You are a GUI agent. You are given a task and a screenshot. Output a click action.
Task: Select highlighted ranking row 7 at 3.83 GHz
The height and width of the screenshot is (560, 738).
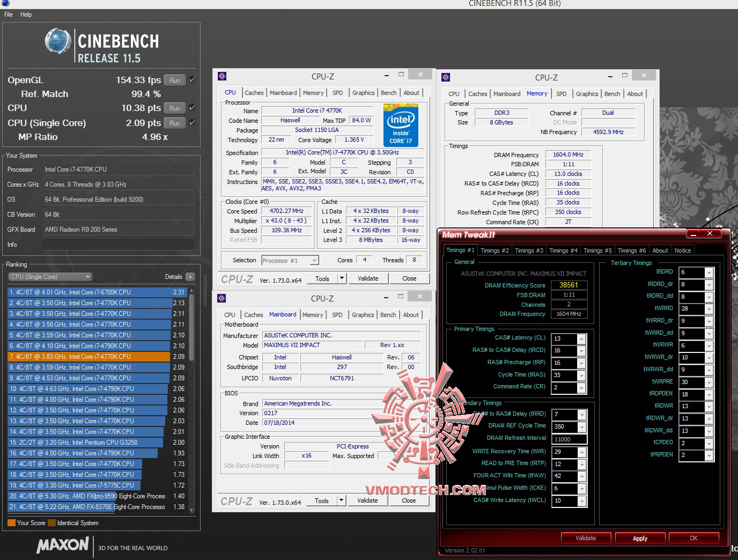pyautogui.click(x=97, y=357)
